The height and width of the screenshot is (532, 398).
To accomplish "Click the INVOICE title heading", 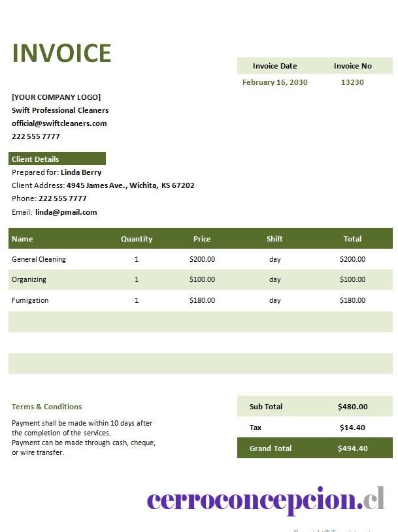I will 61,53.
